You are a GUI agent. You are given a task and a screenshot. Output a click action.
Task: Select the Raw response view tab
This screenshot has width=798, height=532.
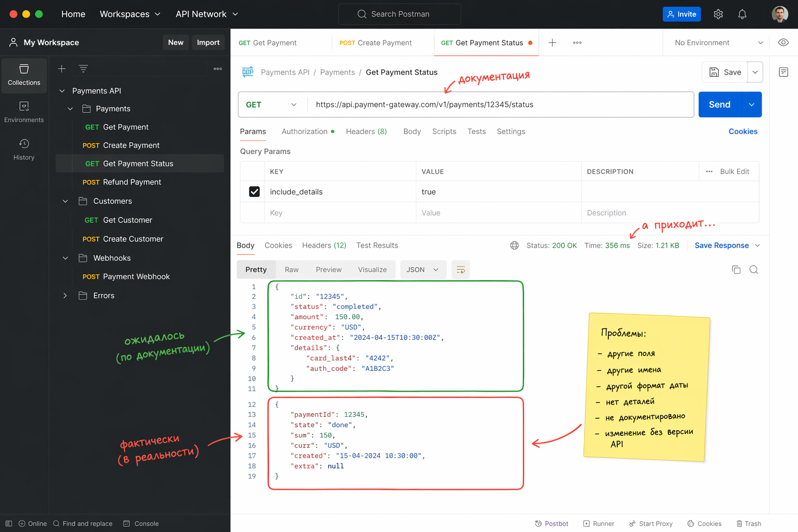[x=291, y=270]
